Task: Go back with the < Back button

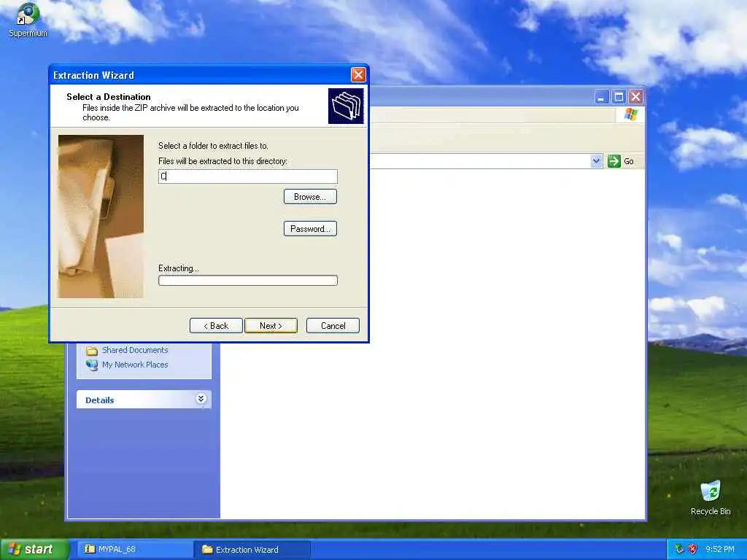Action: click(216, 326)
